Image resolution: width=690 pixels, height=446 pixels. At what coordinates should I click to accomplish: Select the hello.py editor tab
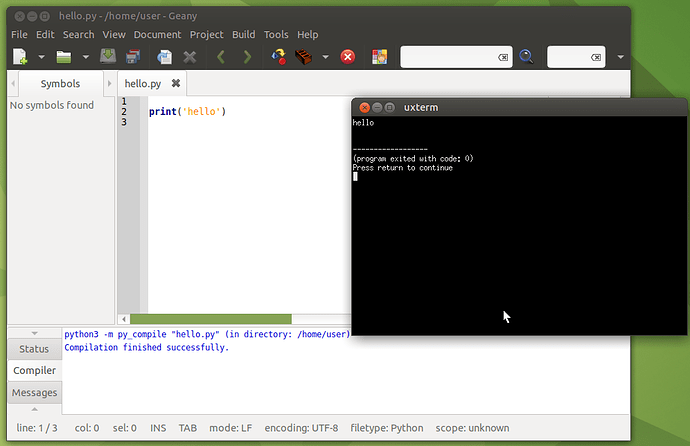point(143,84)
